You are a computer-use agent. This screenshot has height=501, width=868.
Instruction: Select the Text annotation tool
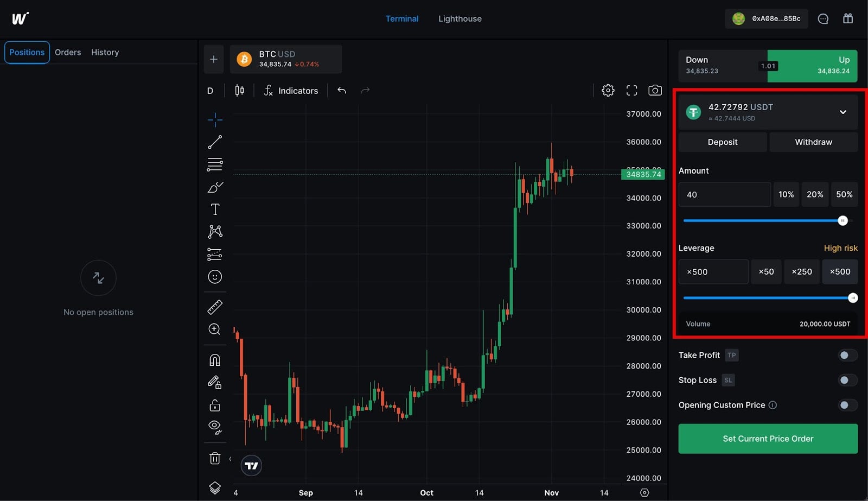(215, 210)
